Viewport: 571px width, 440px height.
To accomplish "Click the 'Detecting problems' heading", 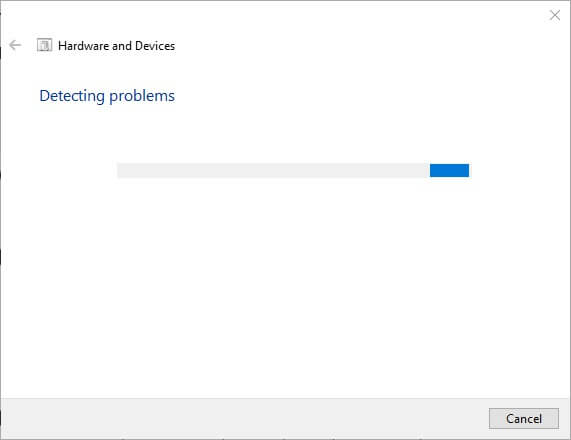I will (x=107, y=96).
